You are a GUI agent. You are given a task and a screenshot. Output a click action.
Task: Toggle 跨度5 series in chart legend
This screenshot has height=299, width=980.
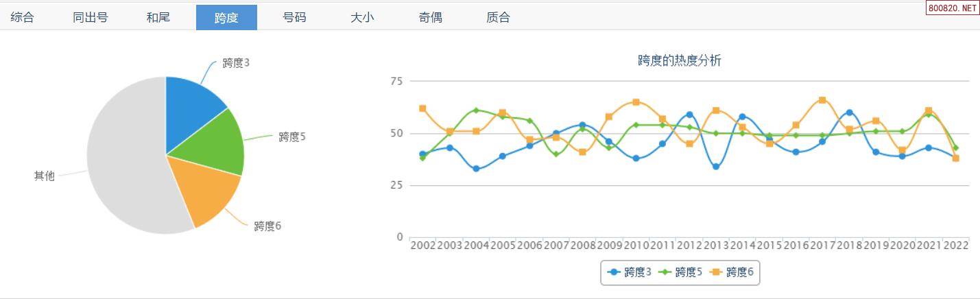click(680, 272)
